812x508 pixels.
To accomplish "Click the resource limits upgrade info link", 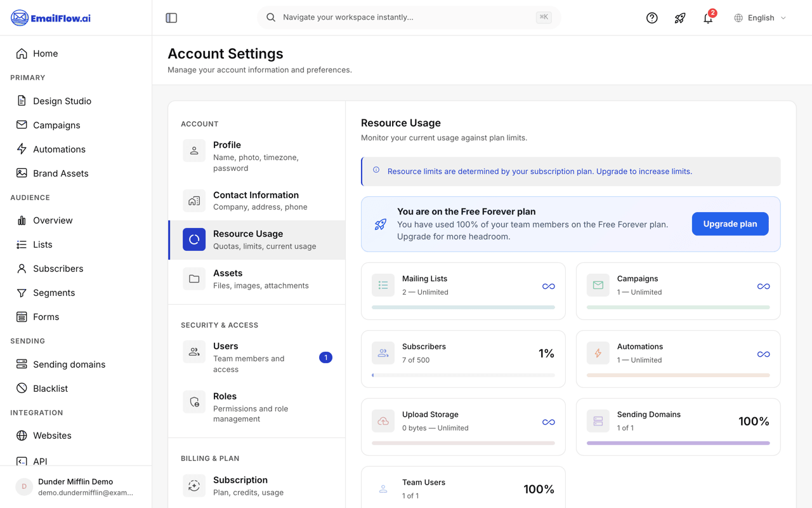I will (539, 171).
